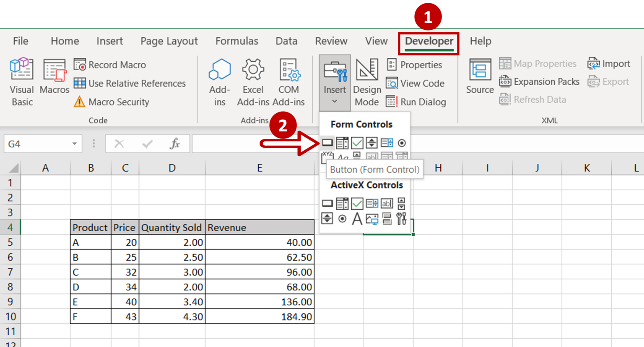Select Scroll Bar ActiveX control
Image resolution: width=644 pixels, height=347 pixels.
click(402, 204)
